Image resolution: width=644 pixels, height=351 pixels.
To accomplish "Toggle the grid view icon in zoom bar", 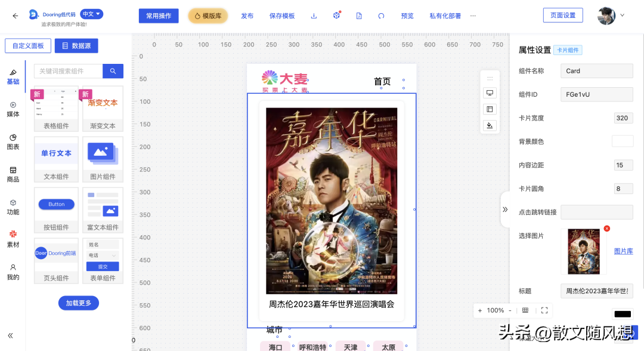I will pyautogui.click(x=525, y=310).
